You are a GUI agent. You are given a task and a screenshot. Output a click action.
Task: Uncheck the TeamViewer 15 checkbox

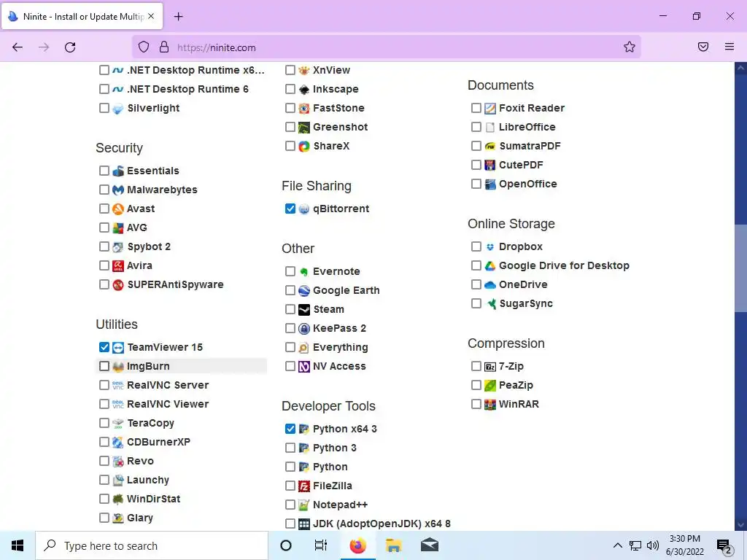pos(104,347)
